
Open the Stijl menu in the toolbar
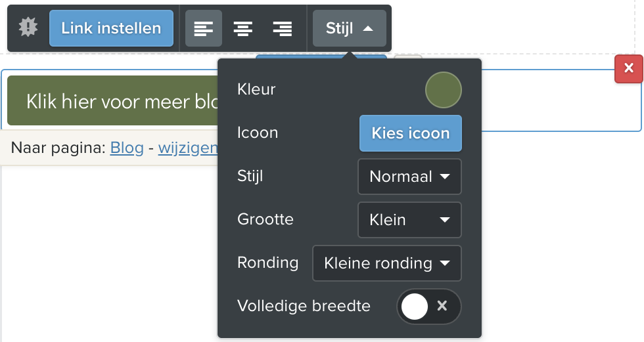tap(350, 28)
